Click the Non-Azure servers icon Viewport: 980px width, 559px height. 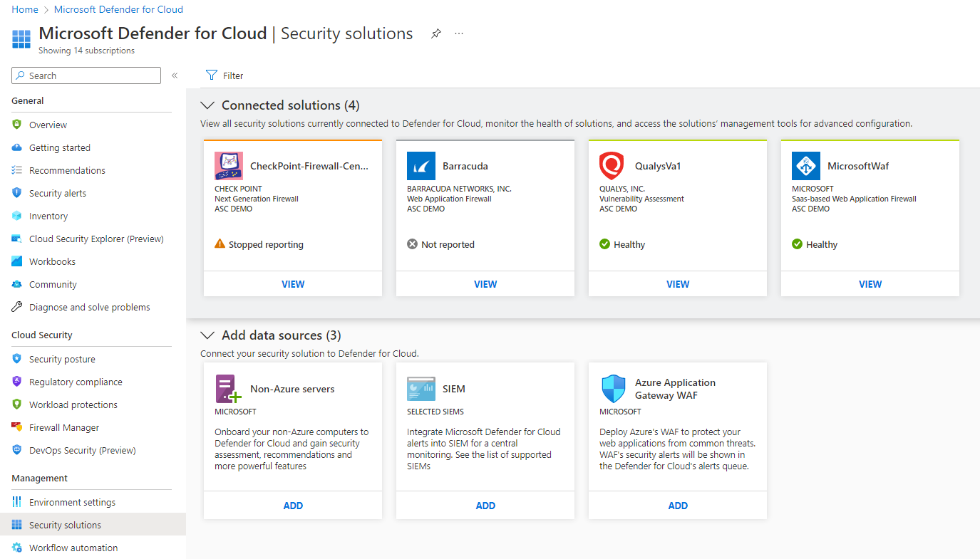229,389
